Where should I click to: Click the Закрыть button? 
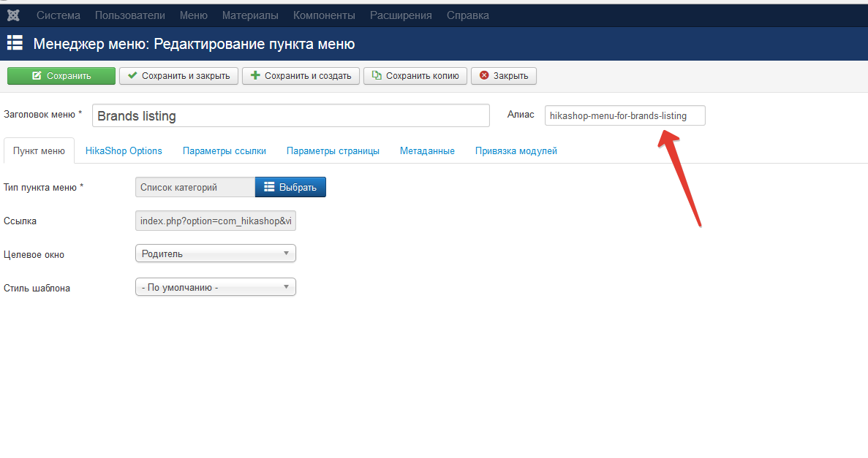coord(504,76)
